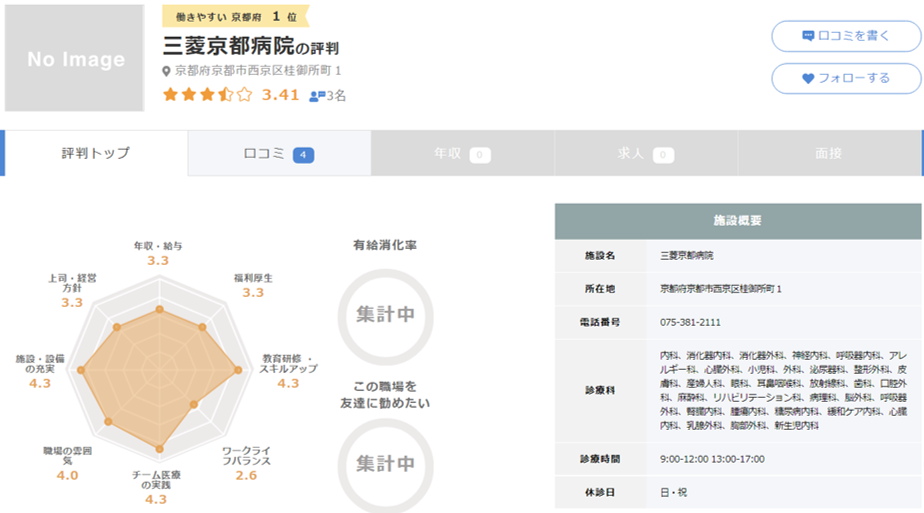The image size is (924, 513).
Task: Switch to the 口コミ tab
Action: 279,153
